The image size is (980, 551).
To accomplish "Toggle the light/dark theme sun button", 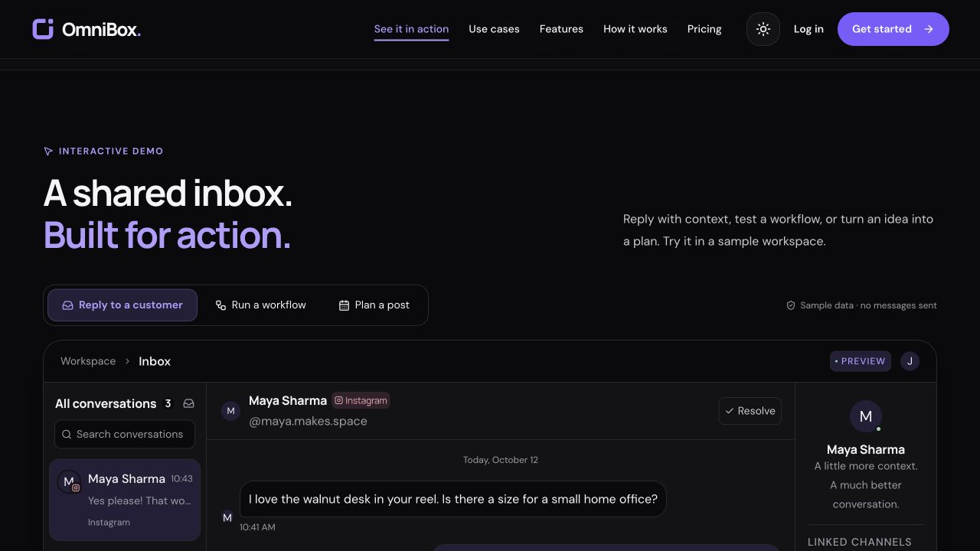I will pos(763,29).
